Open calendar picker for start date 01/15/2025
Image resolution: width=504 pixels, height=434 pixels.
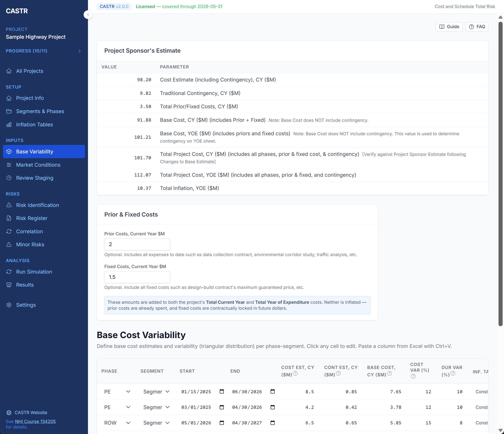click(222, 391)
